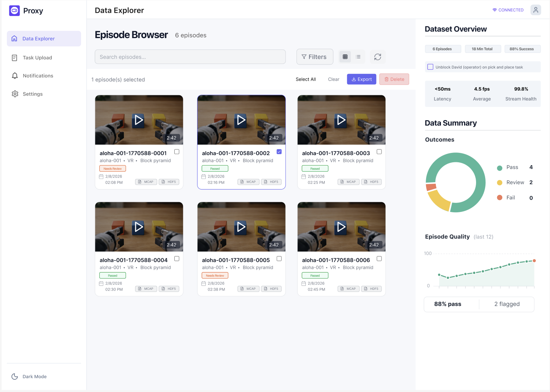Download HDF5 file for episode 0003
The width and height of the screenshot is (550, 392).
pos(371,182)
